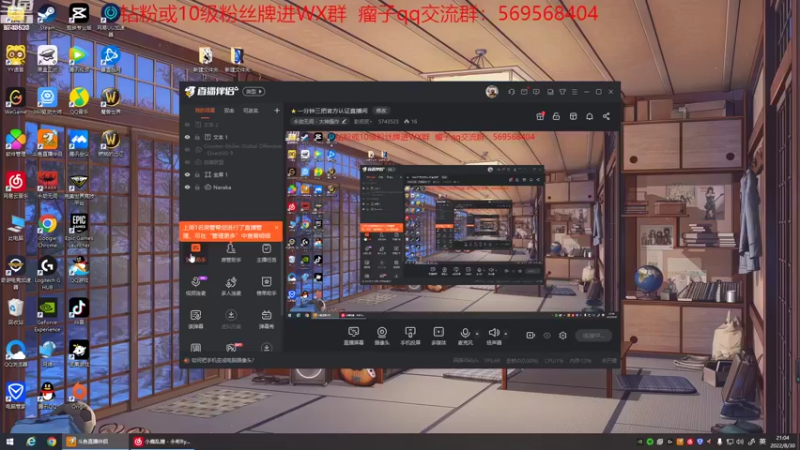The height and width of the screenshot is (450, 800).
Task: Open the layout grid icon beside the bell
Action: tap(573, 116)
